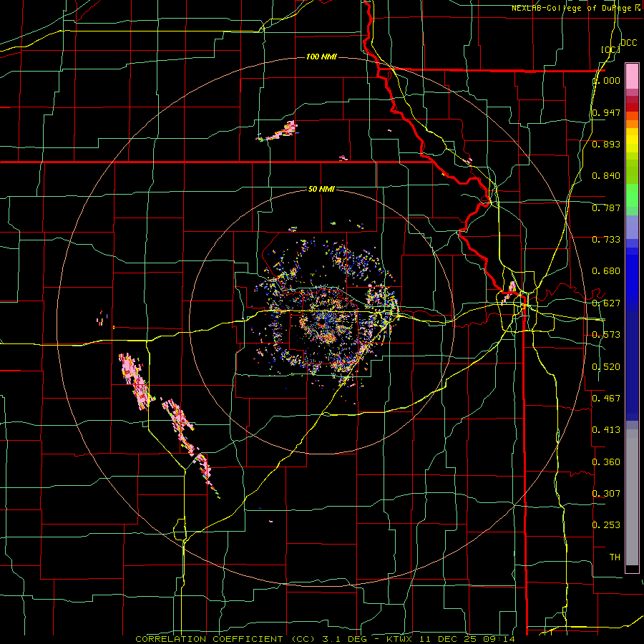The height and width of the screenshot is (644, 644).
Task: Click the 0.947 value on the color scale
Action: [x=606, y=112]
